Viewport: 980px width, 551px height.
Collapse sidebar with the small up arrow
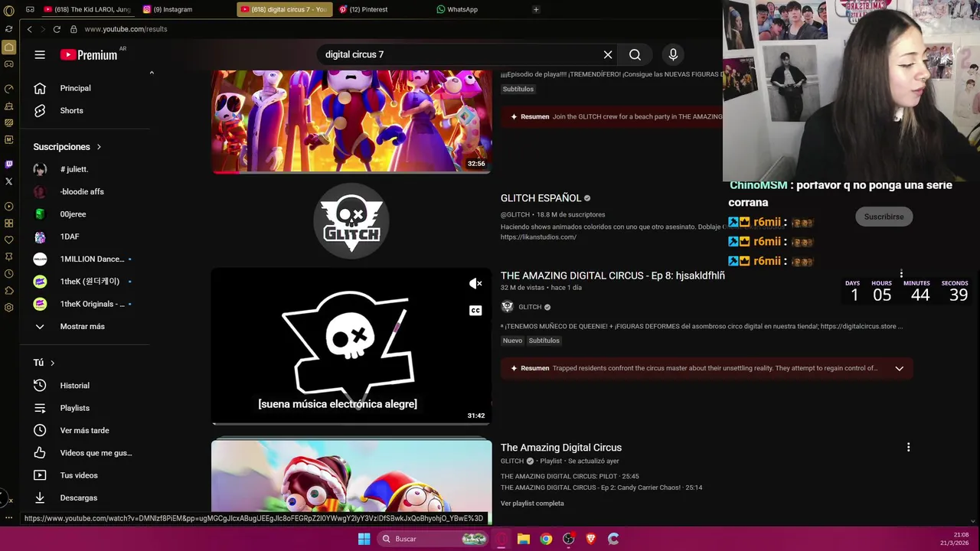point(152,73)
